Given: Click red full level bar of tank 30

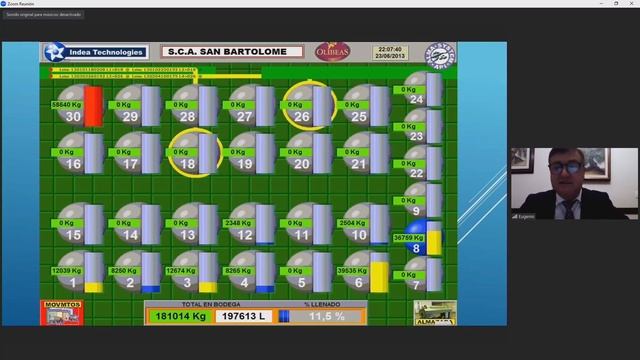Looking at the screenshot, I should click(93, 107).
